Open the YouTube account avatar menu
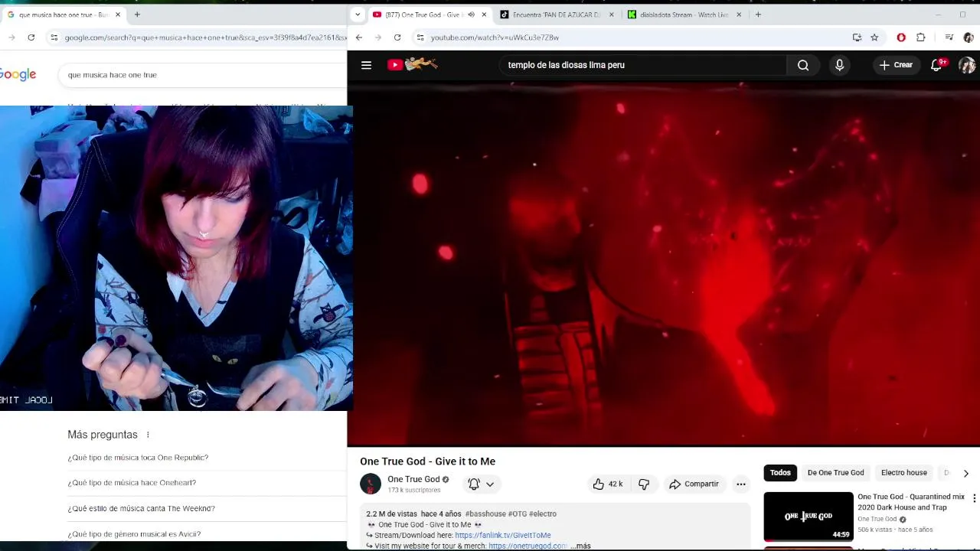Screen dimensions: 980x551 tap(967, 65)
